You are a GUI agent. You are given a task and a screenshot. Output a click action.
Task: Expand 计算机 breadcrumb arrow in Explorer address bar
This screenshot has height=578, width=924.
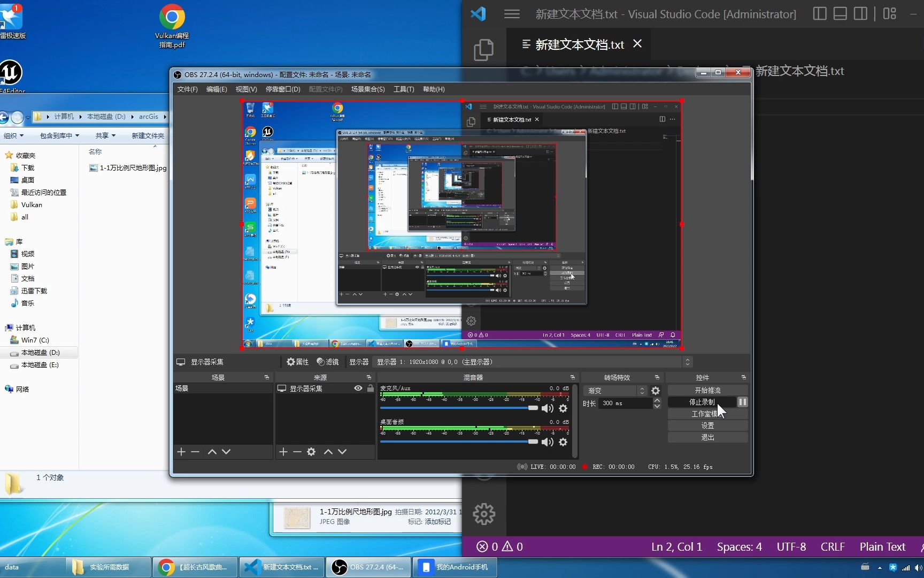tap(81, 117)
